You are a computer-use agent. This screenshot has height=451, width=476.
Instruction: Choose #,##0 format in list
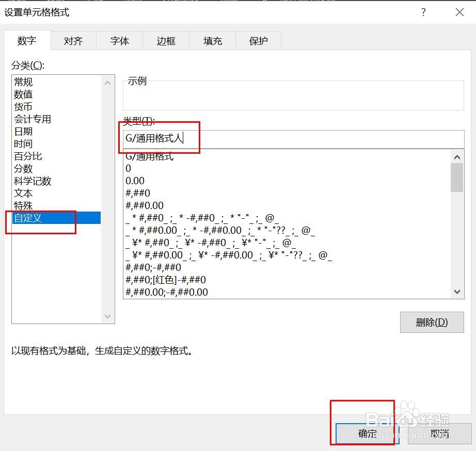coord(287,193)
